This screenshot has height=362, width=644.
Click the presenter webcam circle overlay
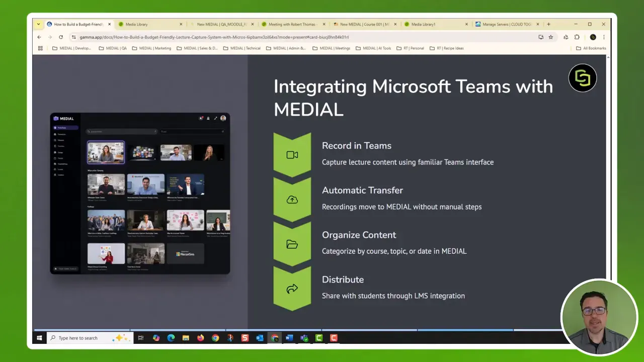pyautogui.click(x=599, y=318)
